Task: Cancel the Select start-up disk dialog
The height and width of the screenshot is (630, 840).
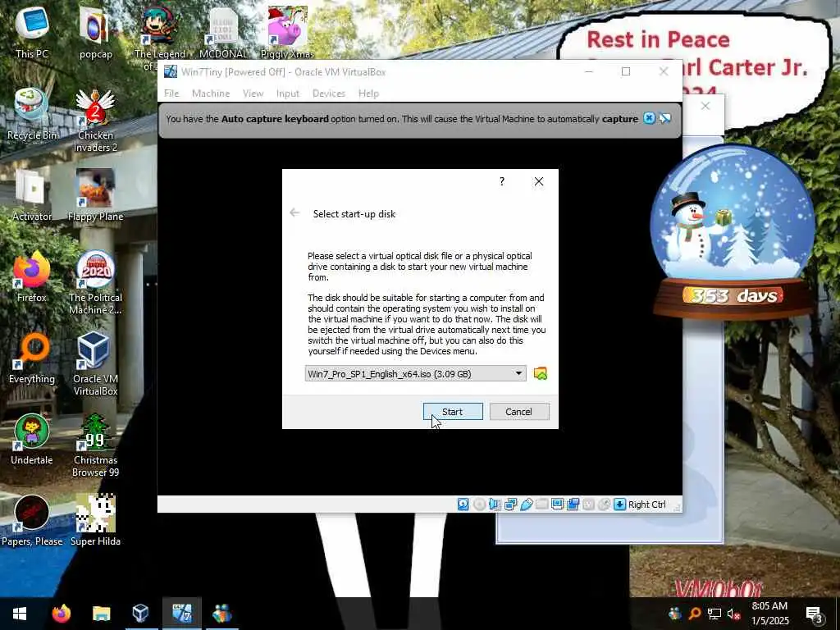Action: 518,412
